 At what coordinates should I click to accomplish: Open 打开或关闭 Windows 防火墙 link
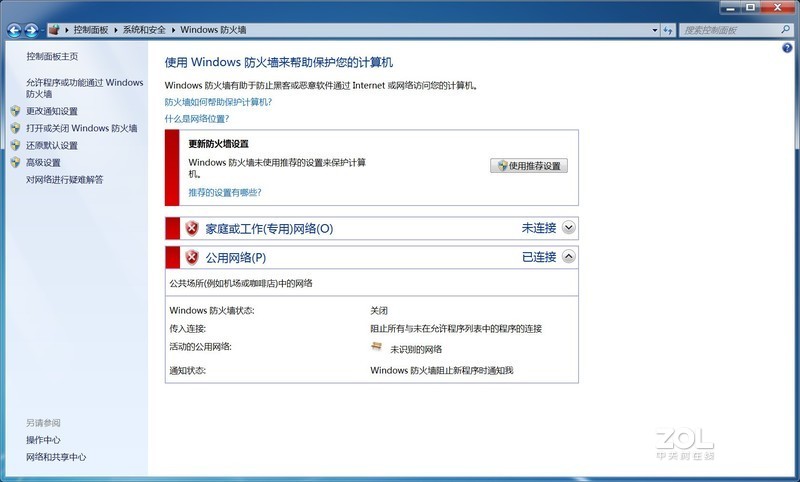[x=82, y=128]
